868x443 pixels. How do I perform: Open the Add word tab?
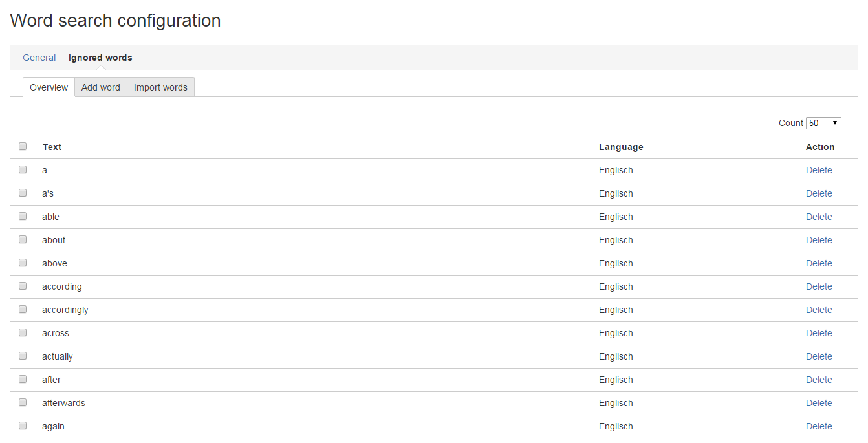point(101,87)
